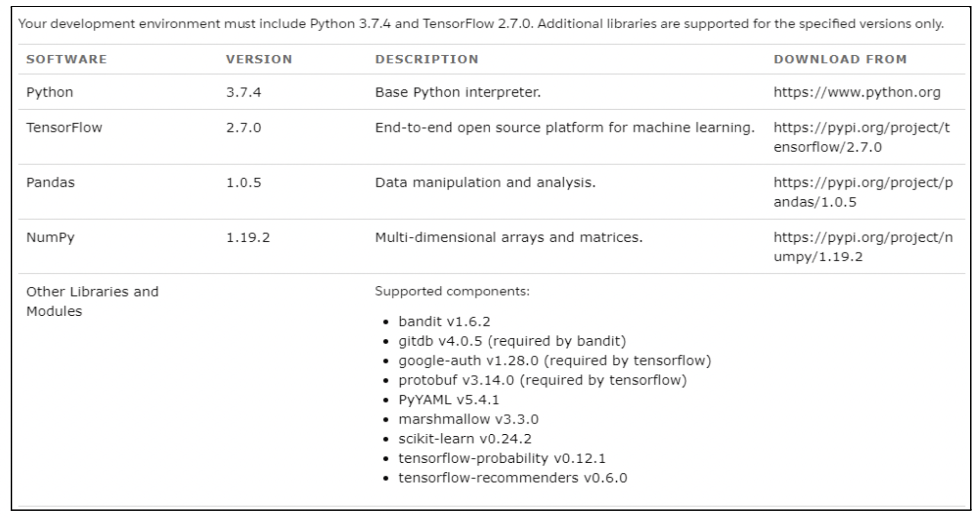
Task: Open the Pandas 1.0.5 PyPI link
Action: [x=863, y=192]
